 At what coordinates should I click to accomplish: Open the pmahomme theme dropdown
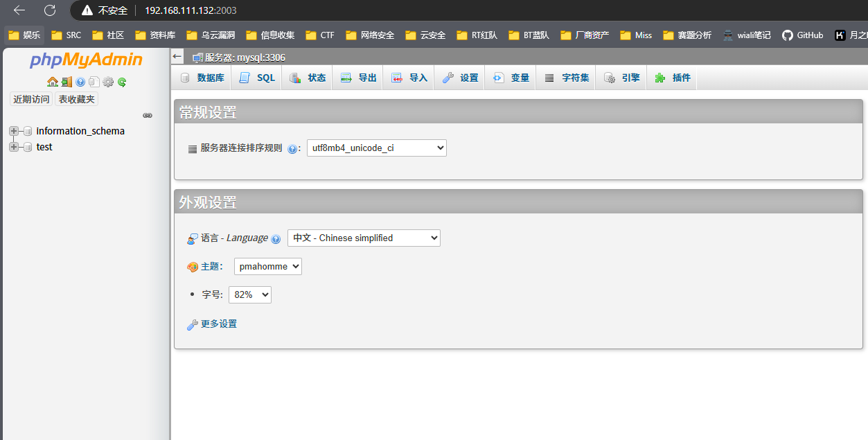(x=267, y=266)
